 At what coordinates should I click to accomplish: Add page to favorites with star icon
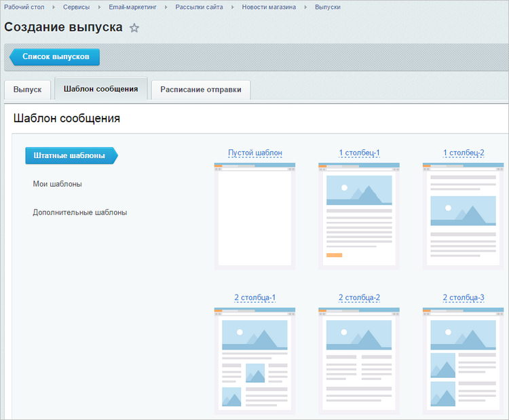134,28
